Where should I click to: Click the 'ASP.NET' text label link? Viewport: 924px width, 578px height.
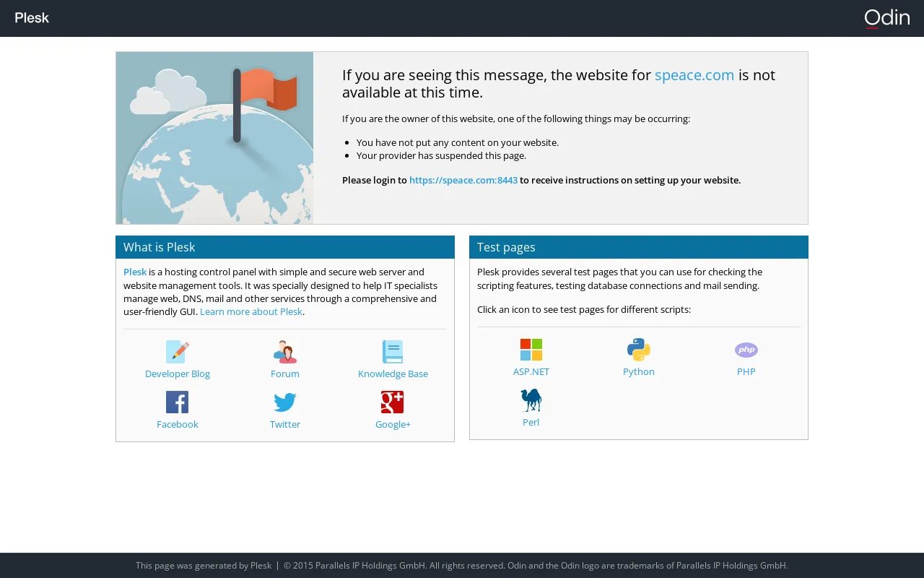coord(531,372)
